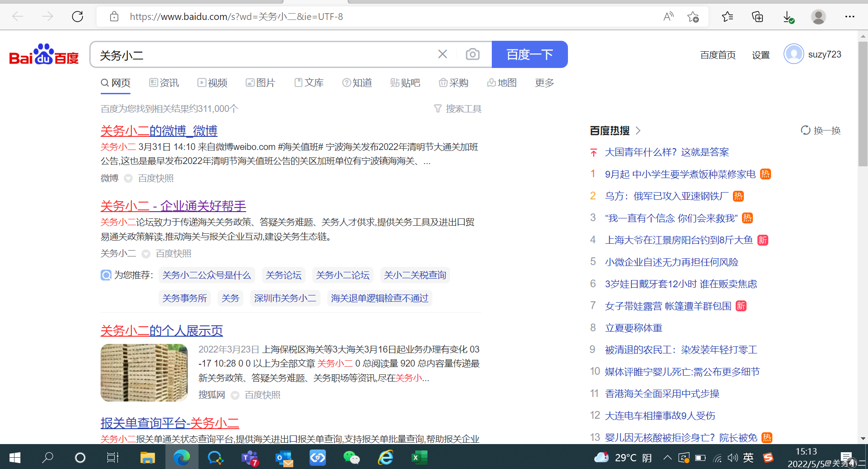Image resolution: width=868 pixels, height=469 pixels.
Task: Go back in the browser
Action: 18,17
